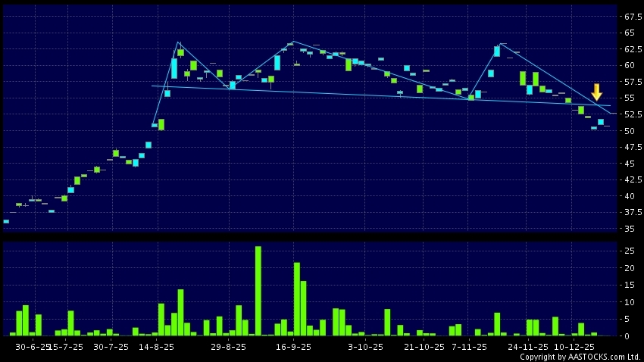Pick the 3-10-25 date on the axis
The height and width of the screenshot is (362, 644).
tap(366, 346)
